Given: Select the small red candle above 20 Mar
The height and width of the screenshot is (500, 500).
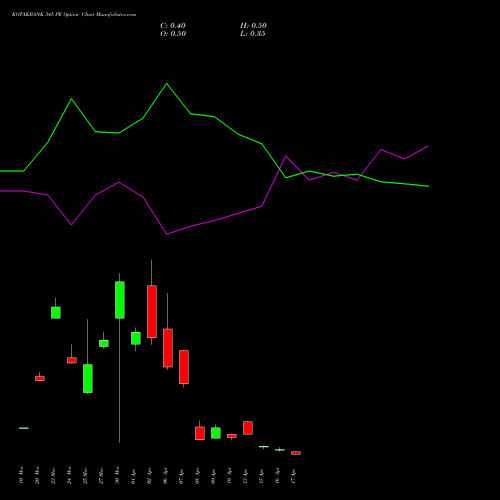Looking at the screenshot, I should pyautogui.click(x=40, y=378).
